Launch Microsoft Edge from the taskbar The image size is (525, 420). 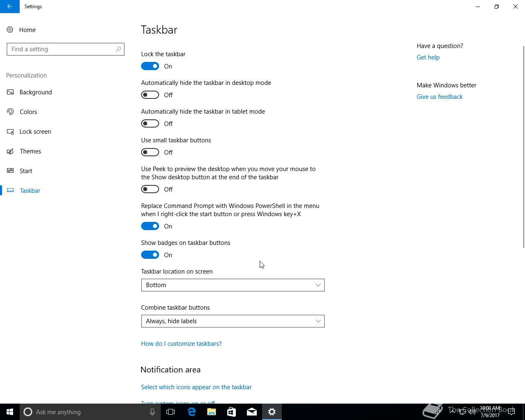click(192, 412)
